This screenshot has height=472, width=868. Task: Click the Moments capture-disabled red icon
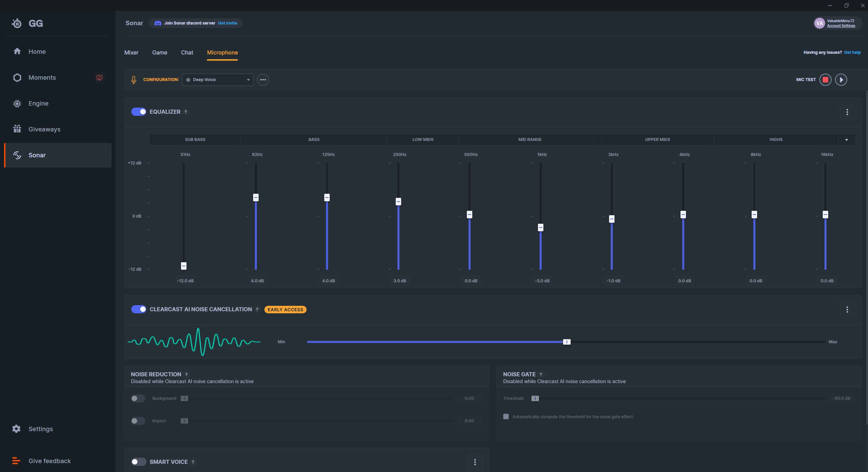coord(99,78)
